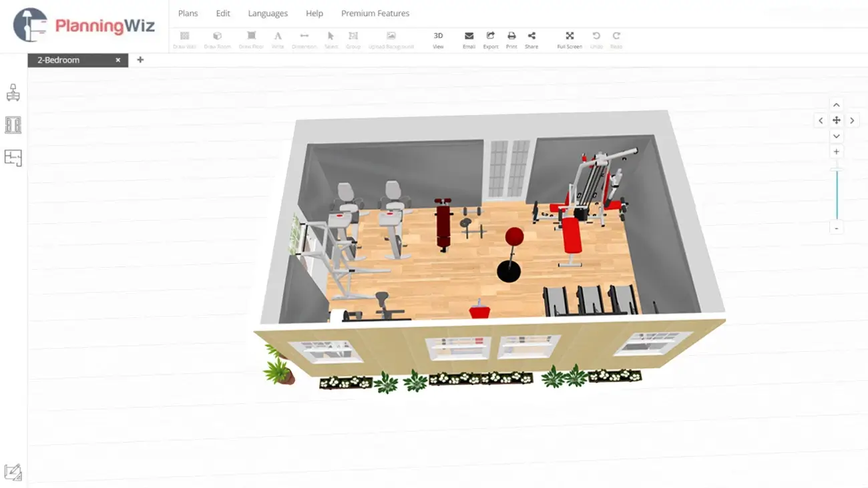Open the Draw Floor tool

pyautogui.click(x=251, y=39)
